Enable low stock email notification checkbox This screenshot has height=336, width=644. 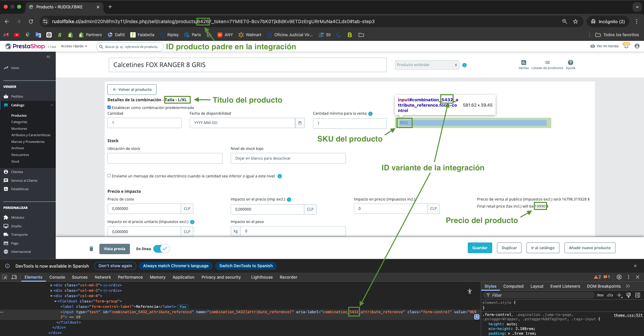(x=109, y=176)
